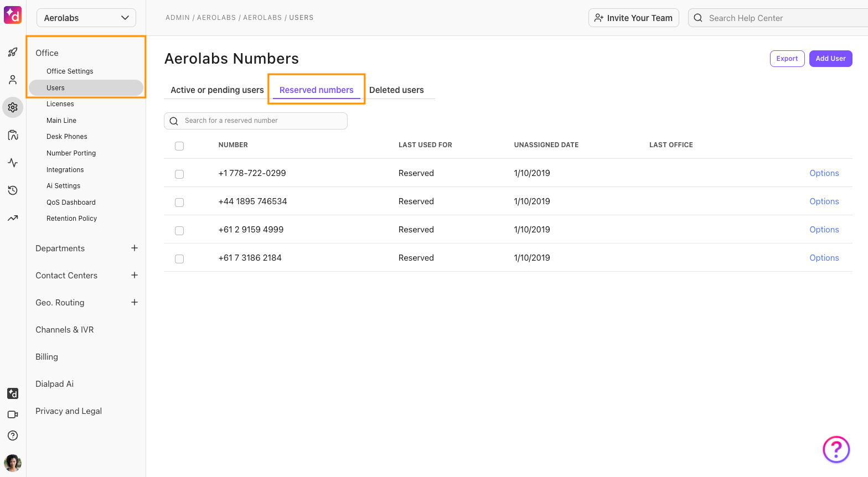Click the LAST OFFICE column header

(671, 145)
